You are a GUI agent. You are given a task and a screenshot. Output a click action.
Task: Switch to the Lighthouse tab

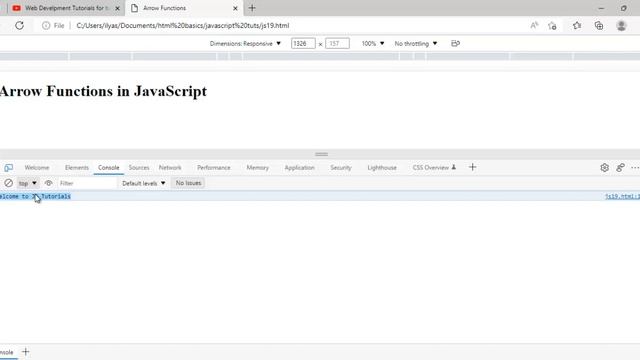(382, 168)
